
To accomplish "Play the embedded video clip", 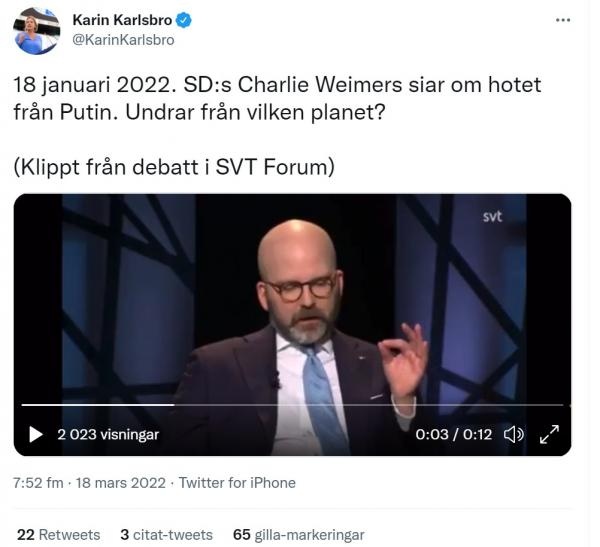I will [x=36, y=434].
